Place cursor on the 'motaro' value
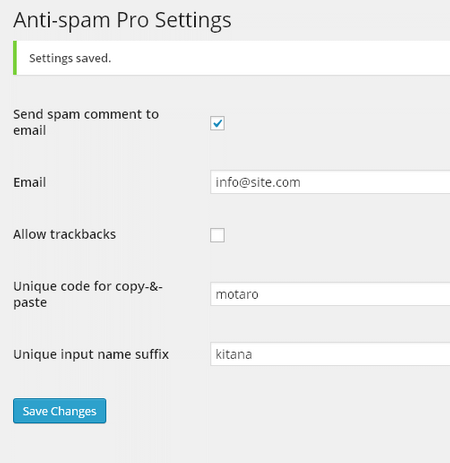 pos(237,294)
